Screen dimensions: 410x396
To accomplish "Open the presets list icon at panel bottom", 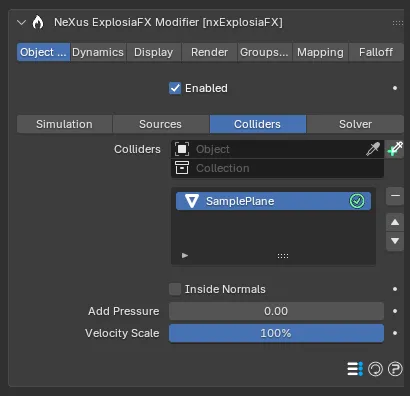I will coord(355,369).
